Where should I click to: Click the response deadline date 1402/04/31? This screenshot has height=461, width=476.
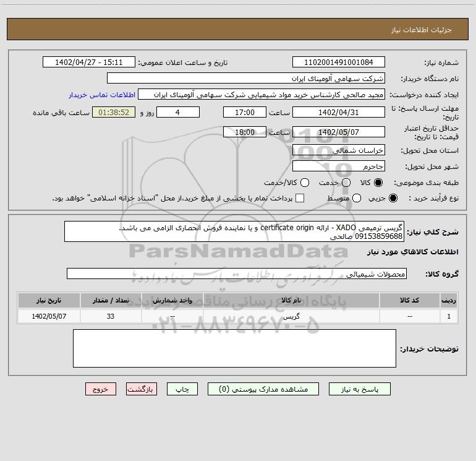pyautogui.click(x=339, y=112)
